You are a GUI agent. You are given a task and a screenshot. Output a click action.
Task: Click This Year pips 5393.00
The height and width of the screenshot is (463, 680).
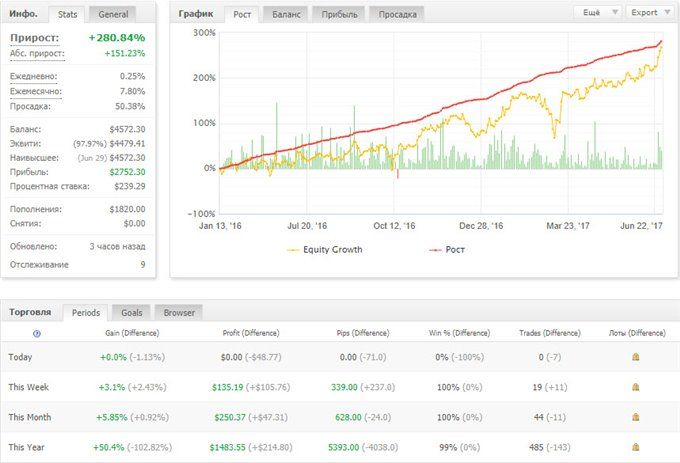click(343, 447)
